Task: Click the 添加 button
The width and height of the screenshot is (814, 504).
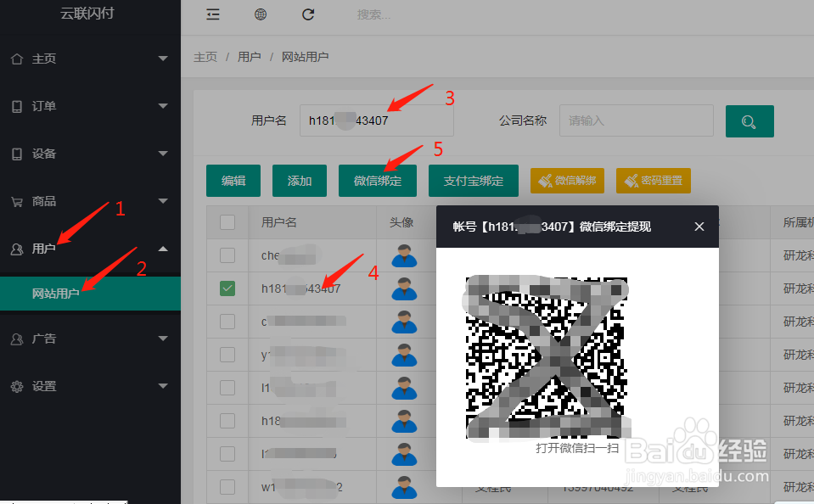Action: click(300, 181)
